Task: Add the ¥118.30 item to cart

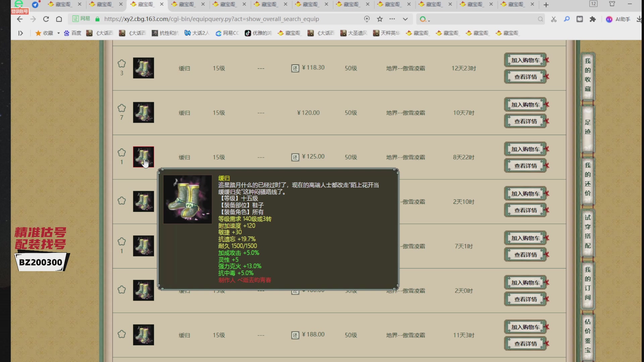Action: [525, 60]
